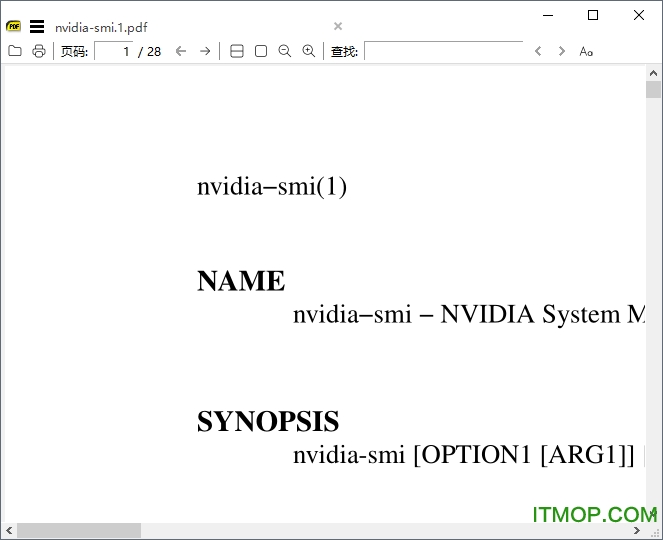The width and height of the screenshot is (663, 540).
Task: Select the nvidia-smi.1.pdf tab
Action: point(101,27)
